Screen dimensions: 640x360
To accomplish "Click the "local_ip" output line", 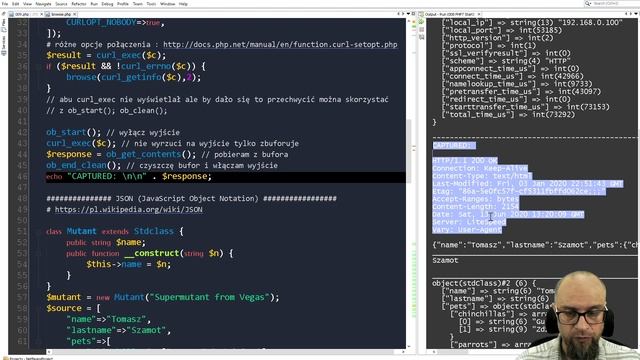I will pyautogui.click(x=533, y=23).
